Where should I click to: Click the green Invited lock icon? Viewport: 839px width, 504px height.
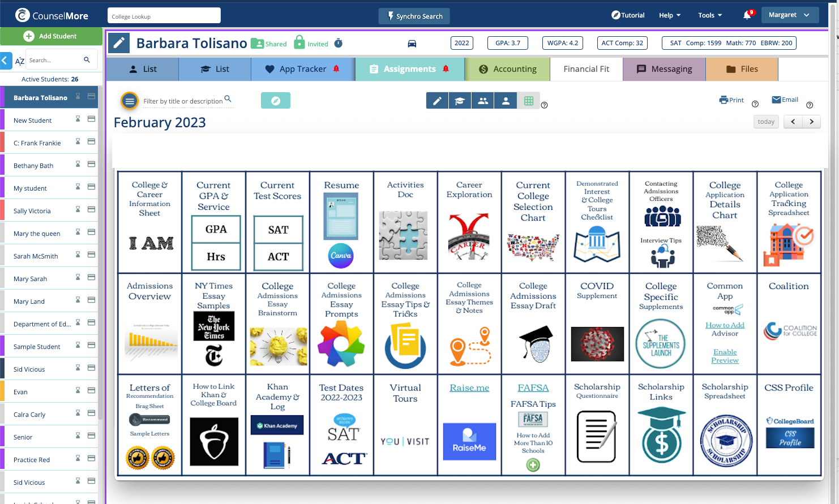point(299,42)
